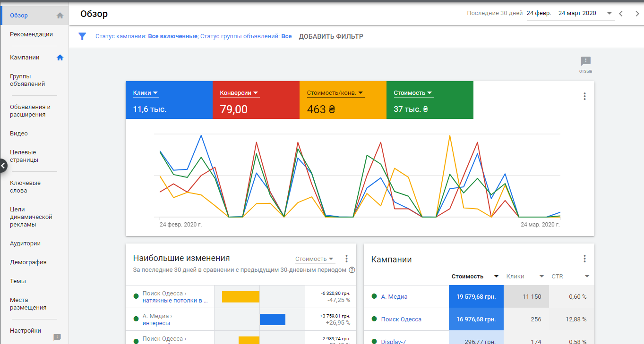
Task: Open the Клики metric dropdown
Action: coord(145,93)
